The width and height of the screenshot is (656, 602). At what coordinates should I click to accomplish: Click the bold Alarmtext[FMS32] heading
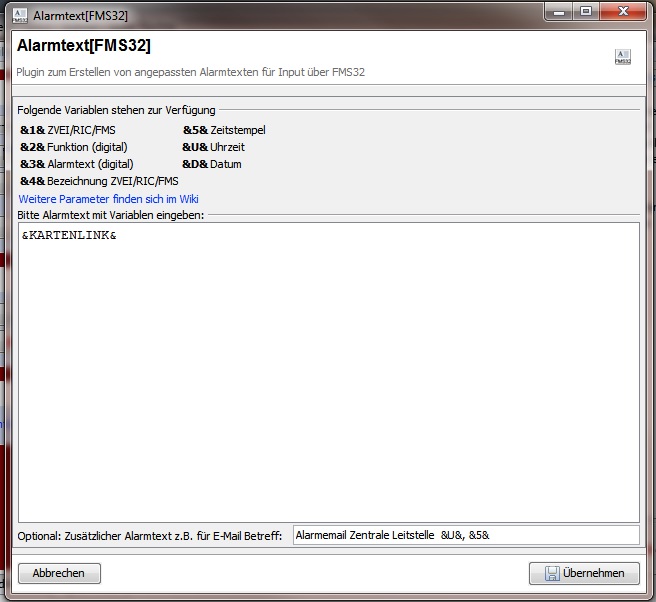(84, 46)
